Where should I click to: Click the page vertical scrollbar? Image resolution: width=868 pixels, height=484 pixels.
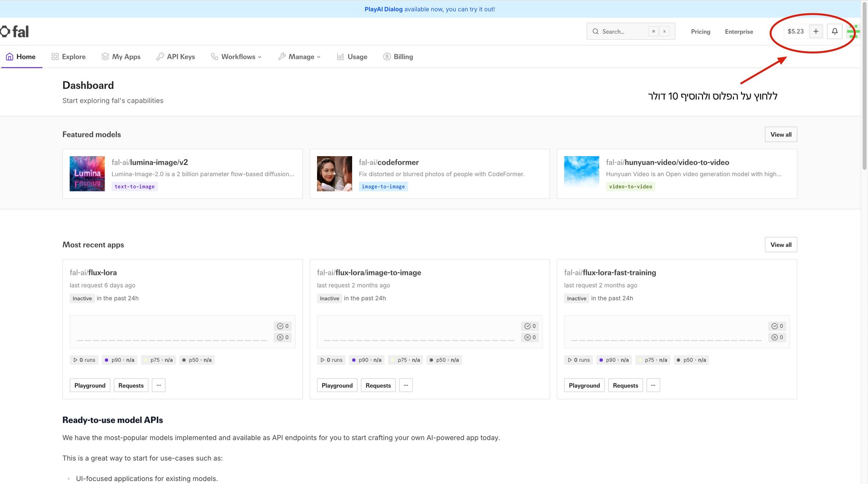point(864,85)
